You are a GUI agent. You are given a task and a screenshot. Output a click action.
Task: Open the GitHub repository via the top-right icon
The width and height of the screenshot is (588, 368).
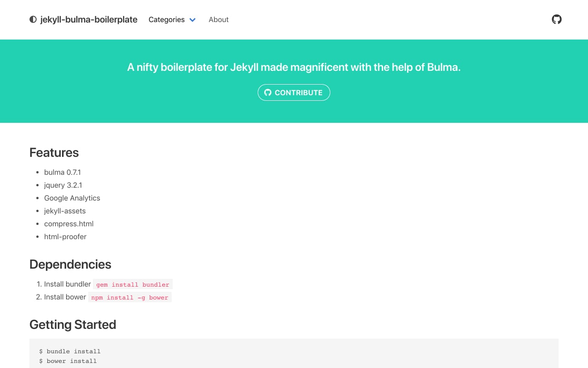[556, 19]
